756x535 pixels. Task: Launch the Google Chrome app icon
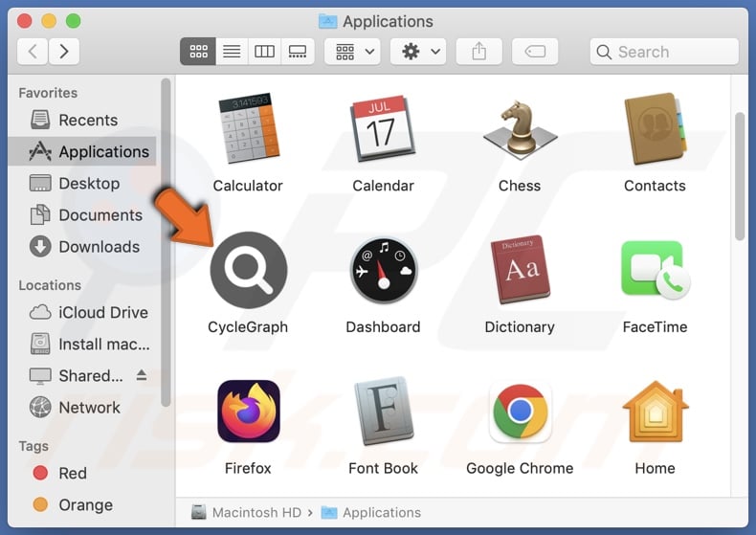[521, 412]
